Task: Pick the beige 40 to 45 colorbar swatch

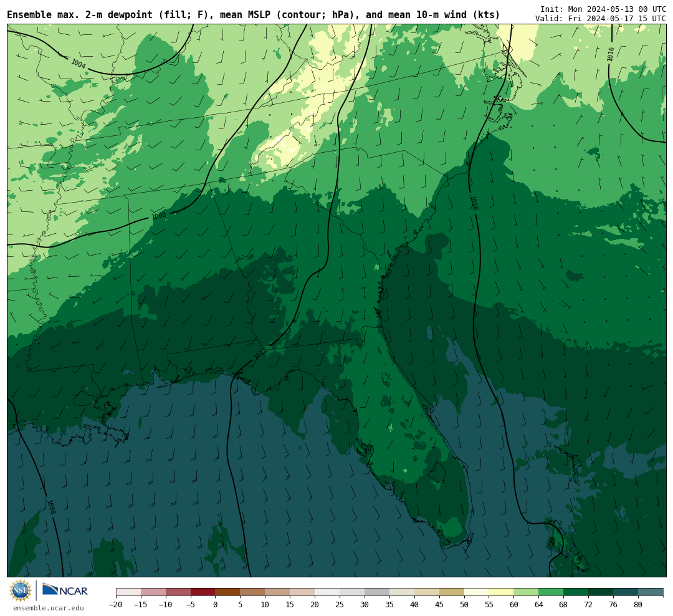Action: [427, 592]
